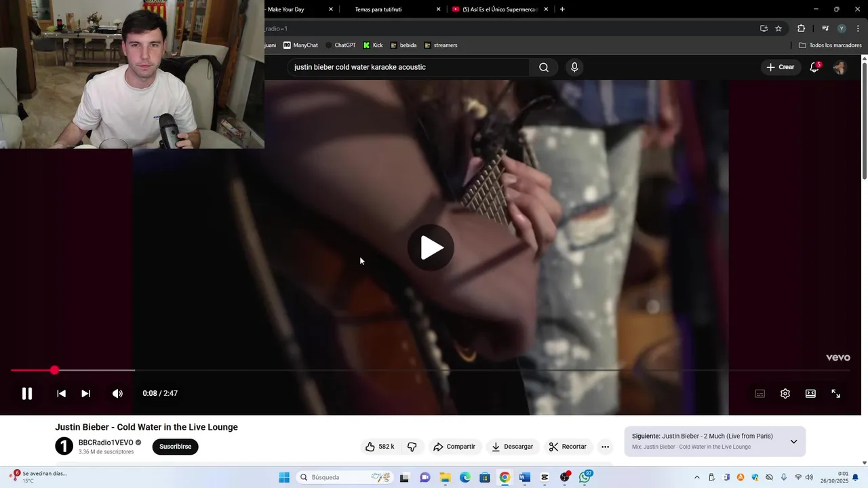This screenshot has width=868, height=488.
Task: Pause the video with the pause button
Action: 27,393
